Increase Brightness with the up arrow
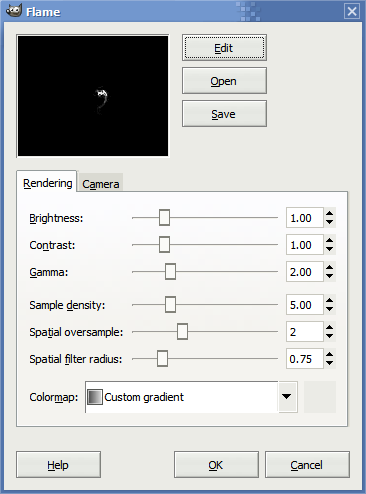 (329, 214)
